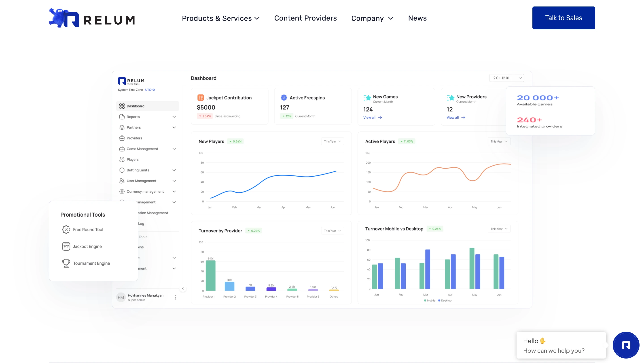Click the Tournament Engine trophy icon
Image resolution: width=644 pixels, height=363 pixels.
(x=66, y=263)
